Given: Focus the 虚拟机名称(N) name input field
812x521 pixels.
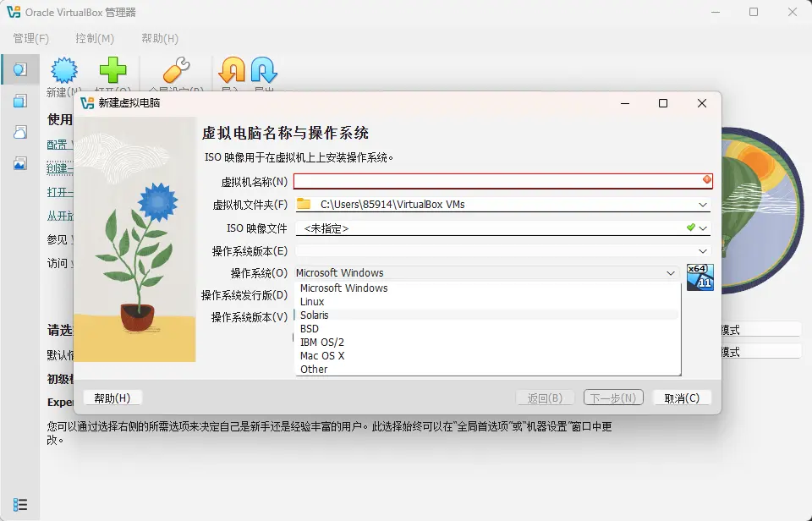Looking at the screenshot, I should (502, 181).
